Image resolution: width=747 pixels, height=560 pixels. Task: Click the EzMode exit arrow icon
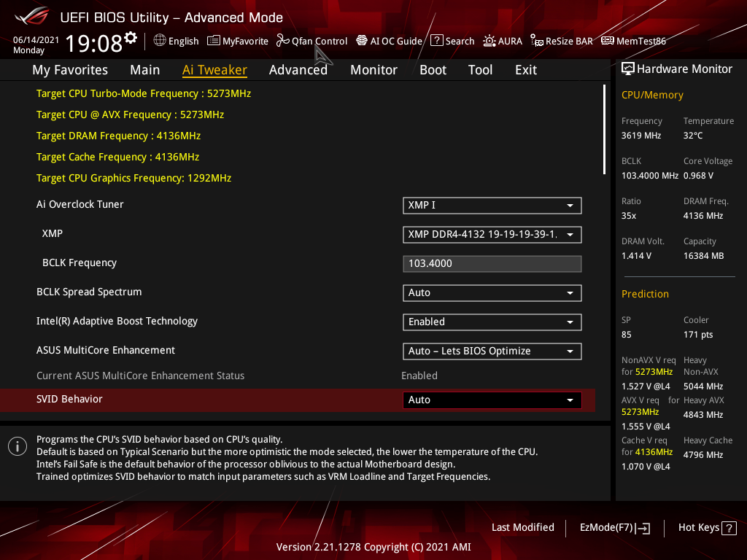pyautogui.click(x=643, y=528)
